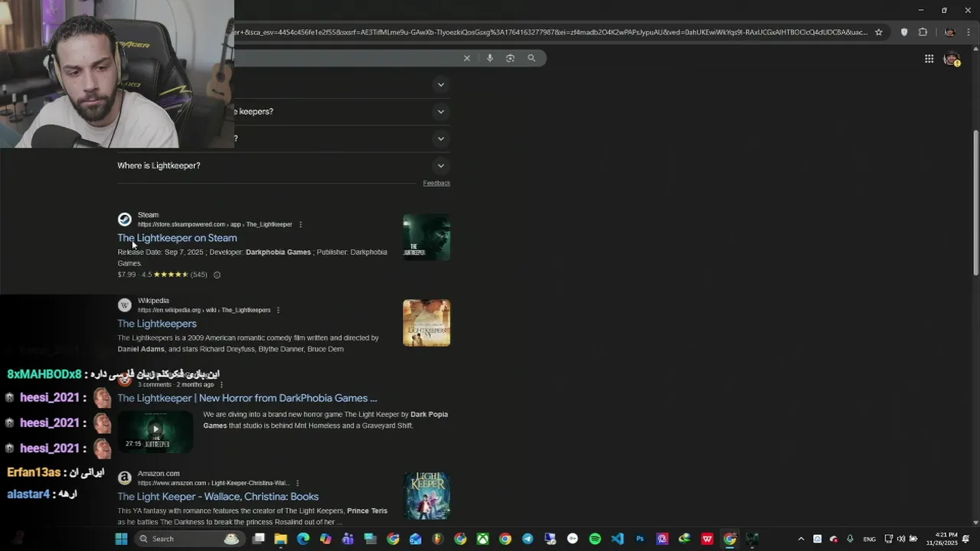
Task: Open Windows Start menu
Action: click(121, 539)
